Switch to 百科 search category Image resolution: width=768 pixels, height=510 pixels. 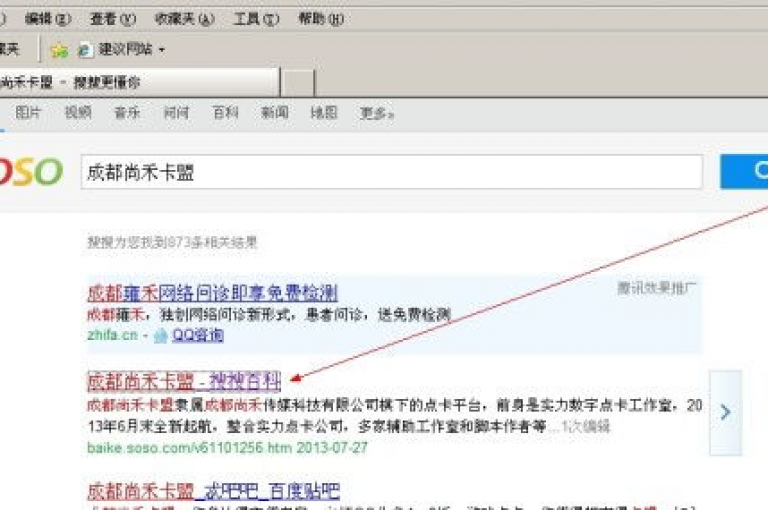click(225, 113)
